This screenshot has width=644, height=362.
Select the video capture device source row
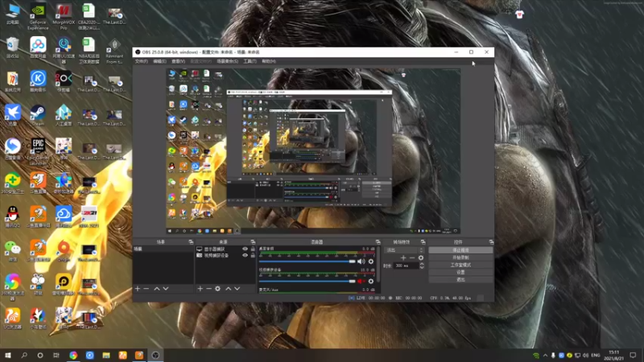click(x=225, y=255)
